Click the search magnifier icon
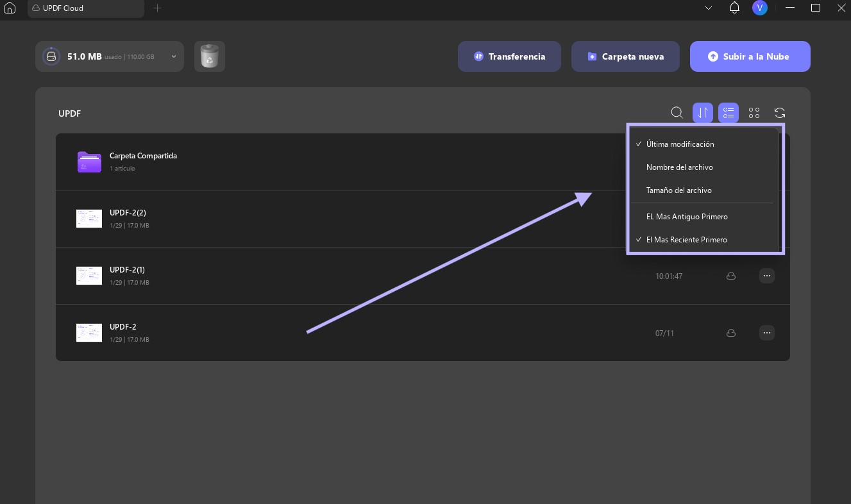The image size is (851, 504). coord(677,113)
